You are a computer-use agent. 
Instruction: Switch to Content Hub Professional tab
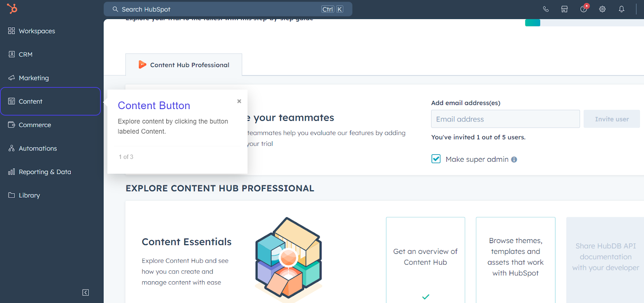click(x=184, y=64)
